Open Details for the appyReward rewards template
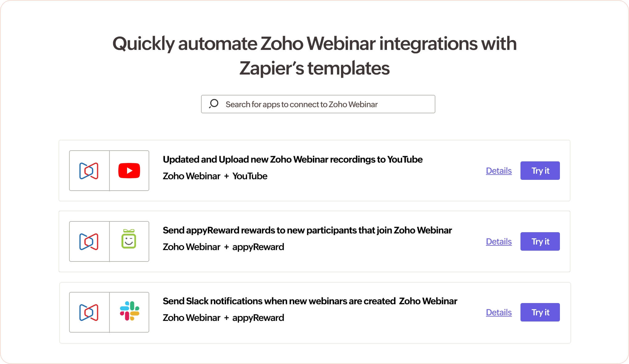 click(498, 241)
